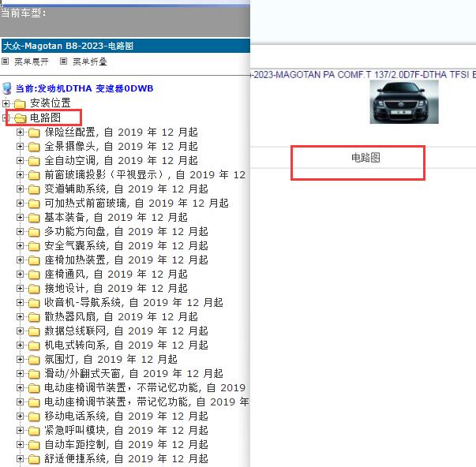Open 机电式转向系, 自 2019 年 12 月起
Screen dimensions: 476x467
click(x=126, y=345)
